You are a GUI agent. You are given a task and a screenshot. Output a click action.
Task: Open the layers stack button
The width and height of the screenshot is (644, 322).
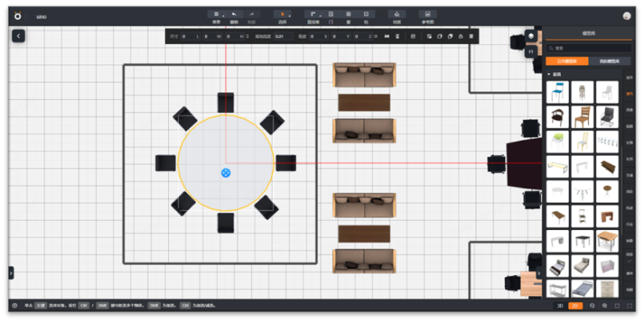[531, 36]
